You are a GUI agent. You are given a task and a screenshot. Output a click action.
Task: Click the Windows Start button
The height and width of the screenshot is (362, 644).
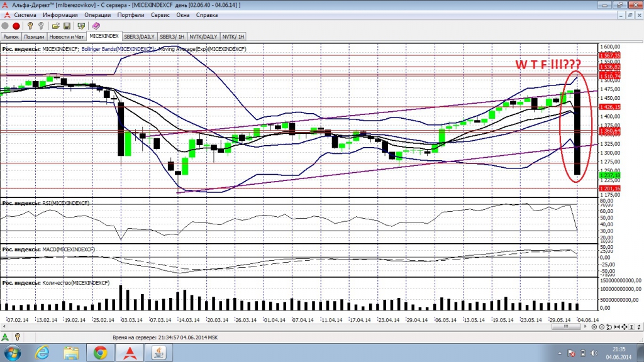coord(13,351)
